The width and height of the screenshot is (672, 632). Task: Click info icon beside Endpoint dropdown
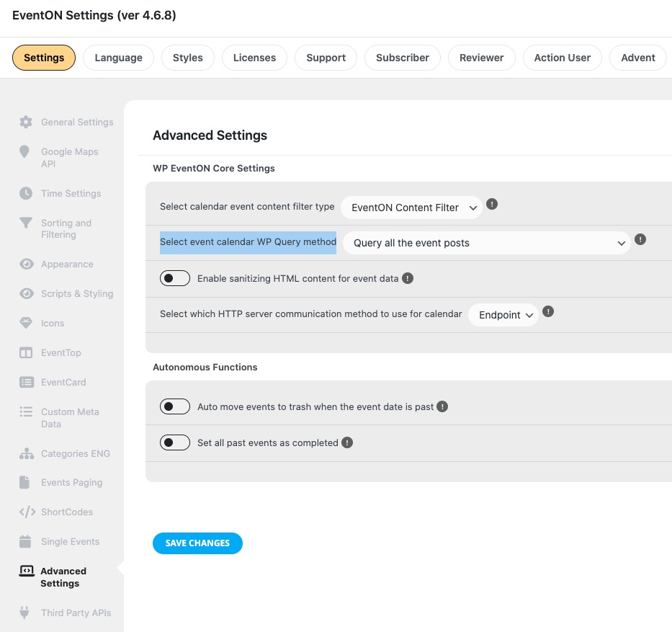548,311
